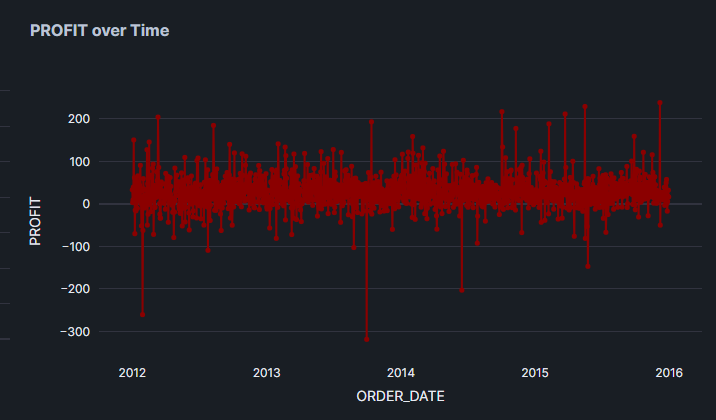This screenshot has height=420, width=716.
Task: Click the mid-2014 data point near -200
Action: tap(462, 290)
